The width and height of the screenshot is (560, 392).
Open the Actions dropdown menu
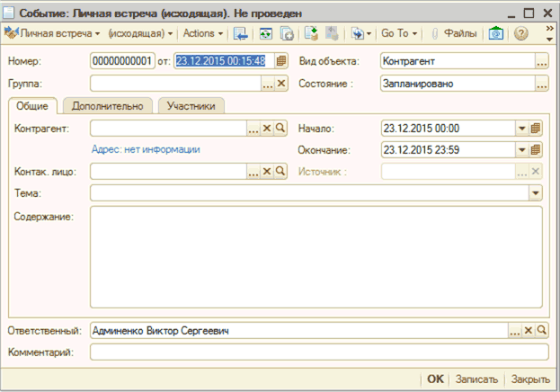[203, 33]
